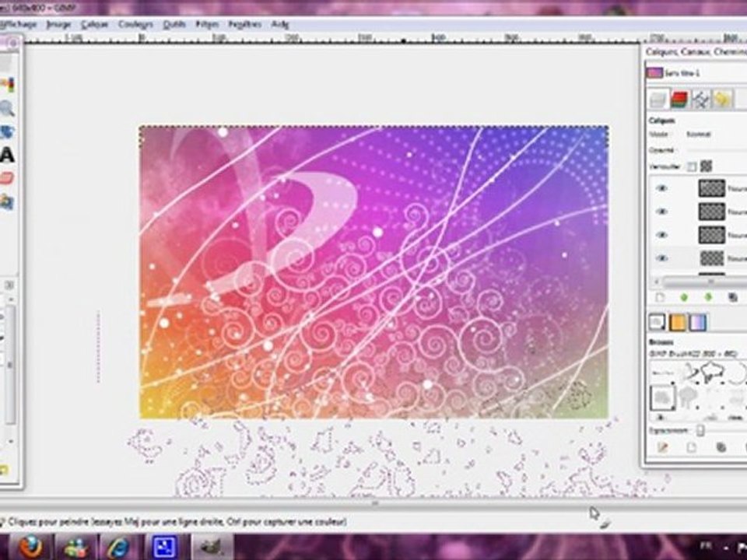Lower the layer with green down arrow
Screen dimensions: 747x560
[708, 298]
